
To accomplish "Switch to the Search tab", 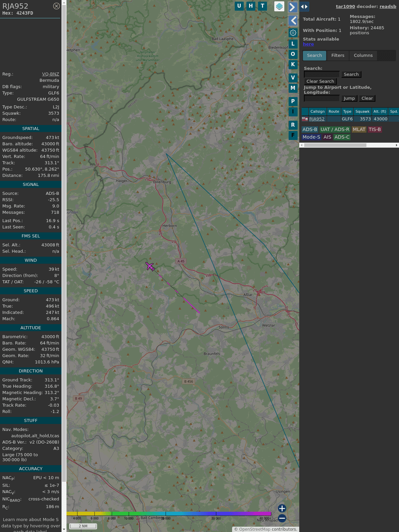I will (x=315, y=56).
